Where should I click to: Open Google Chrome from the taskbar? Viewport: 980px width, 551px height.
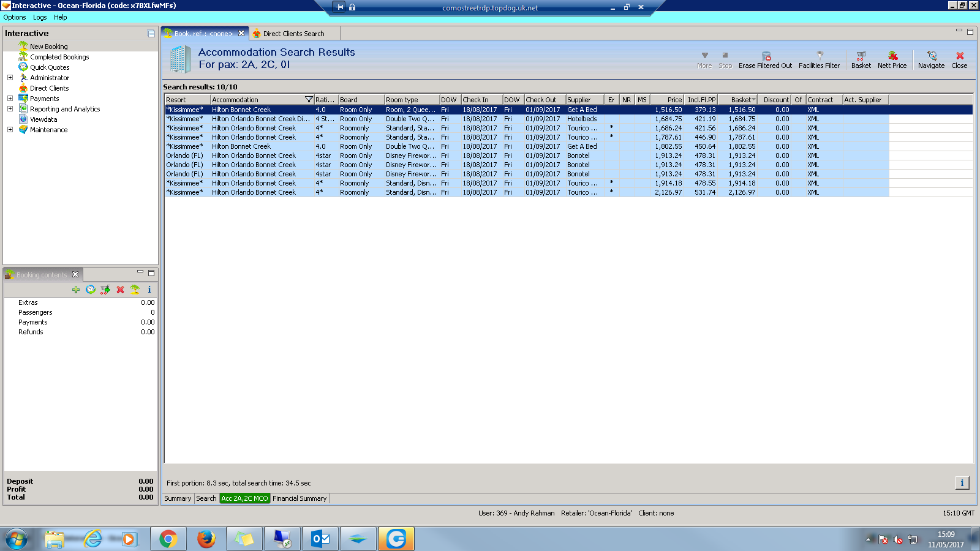pos(168,539)
